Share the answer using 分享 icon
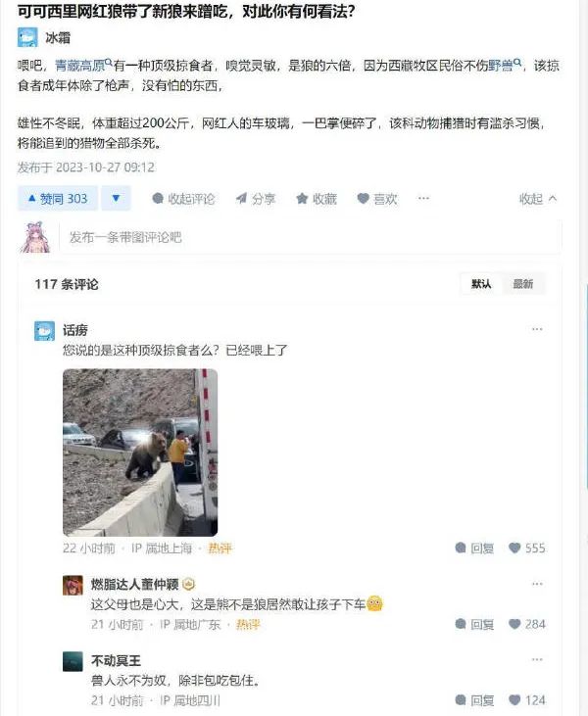 (256, 199)
